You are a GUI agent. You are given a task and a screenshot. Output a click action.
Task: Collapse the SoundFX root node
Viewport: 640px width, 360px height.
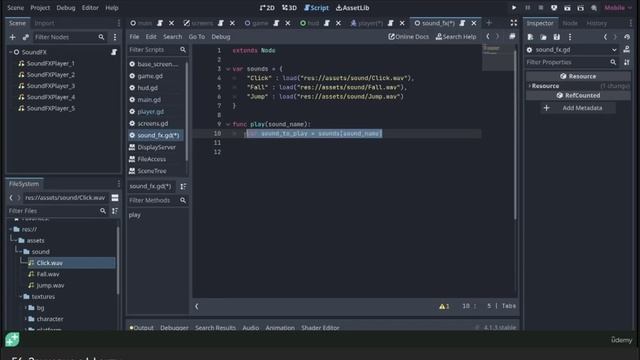point(11,52)
